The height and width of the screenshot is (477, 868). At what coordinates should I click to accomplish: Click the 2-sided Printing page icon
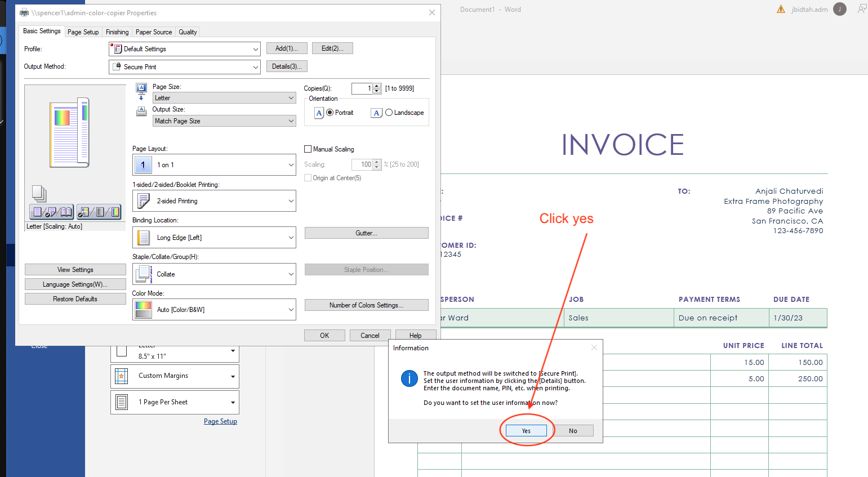point(143,201)
